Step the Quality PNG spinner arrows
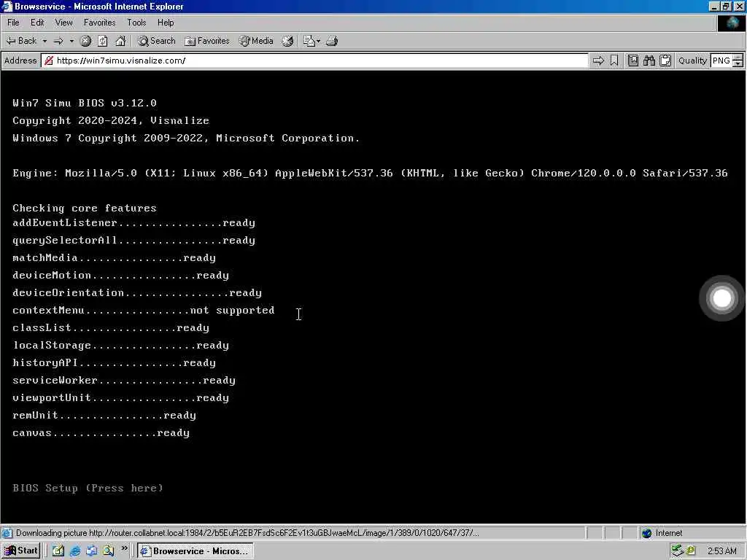This screenshot has width=747, height=560. [x=738, y=61]
